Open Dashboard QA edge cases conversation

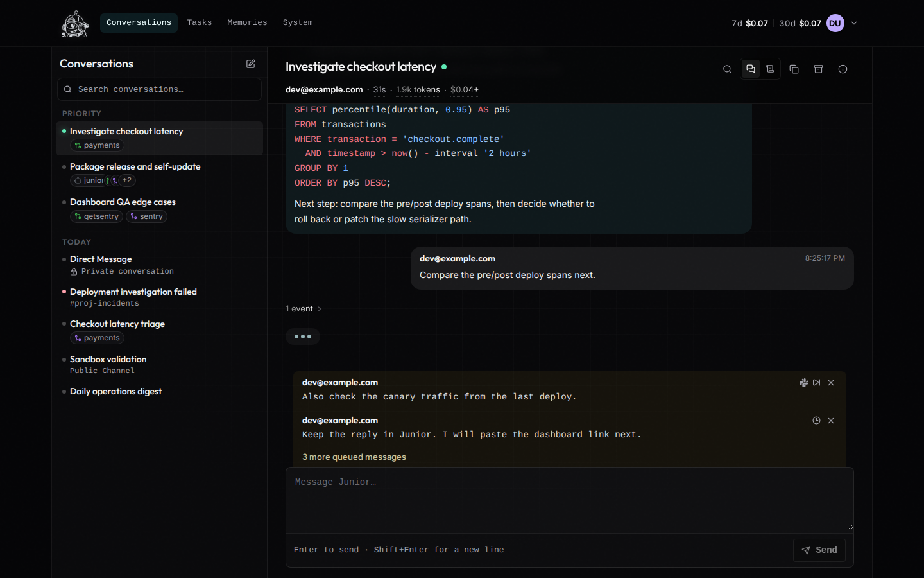159,209
